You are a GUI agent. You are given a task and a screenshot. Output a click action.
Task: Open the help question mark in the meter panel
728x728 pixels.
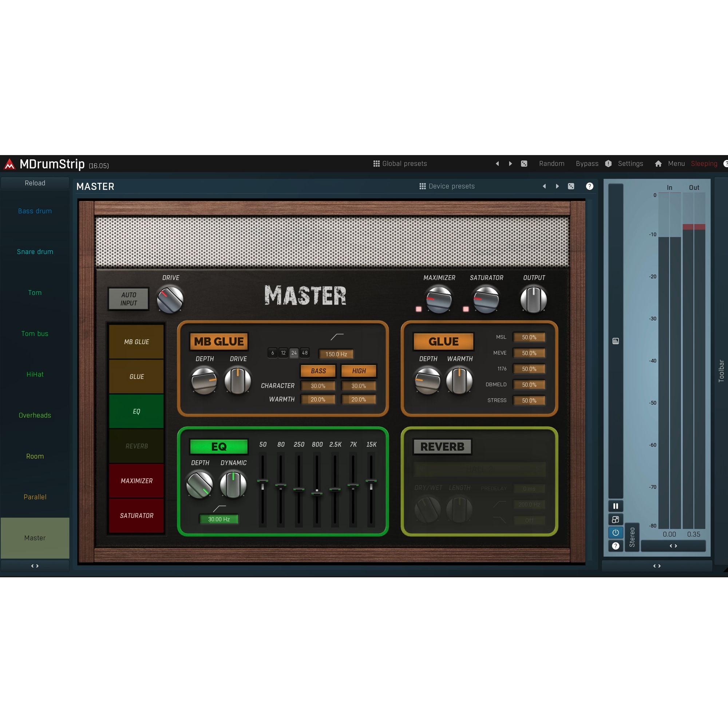pyautogui.click(x=616, y=546)
